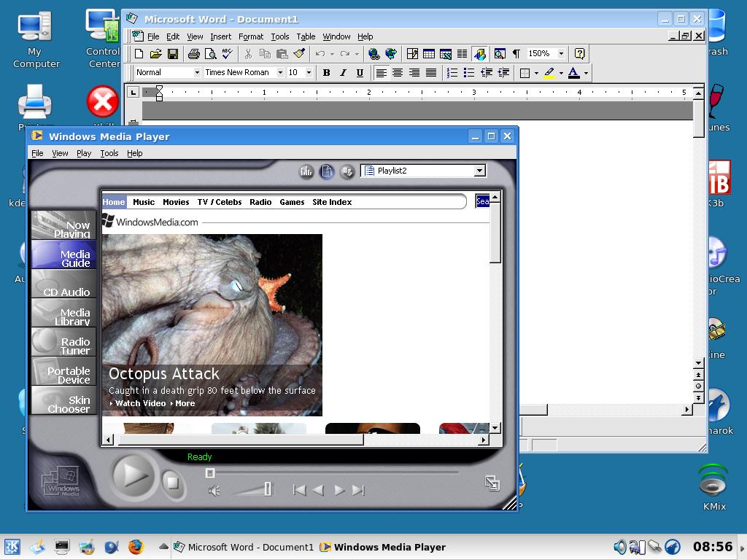Toggle Italic in Word

343,72
